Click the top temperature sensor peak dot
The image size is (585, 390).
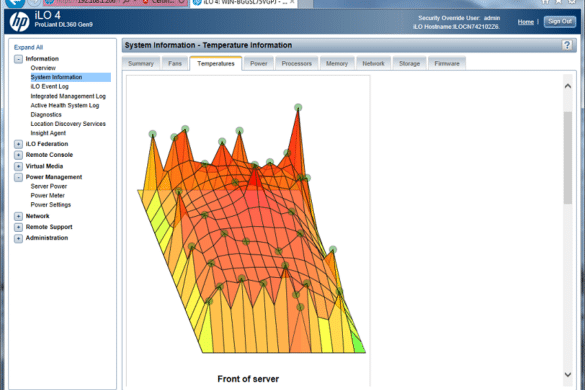298,107
